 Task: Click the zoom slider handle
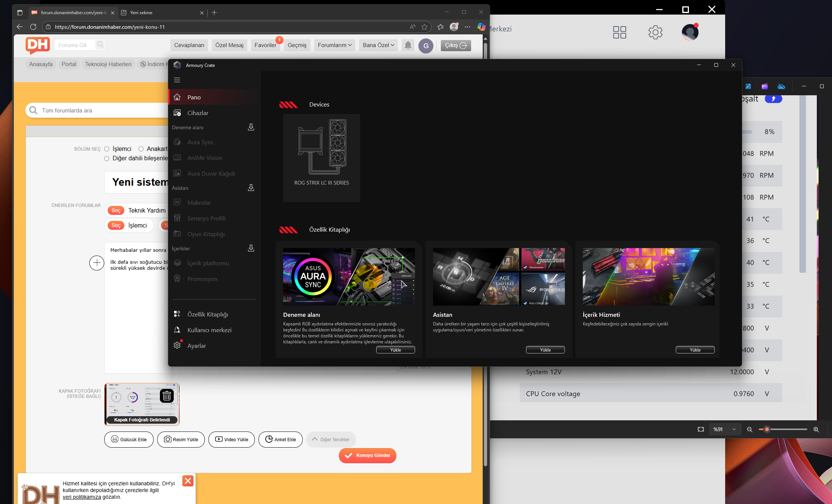click(x=767, y=429)
